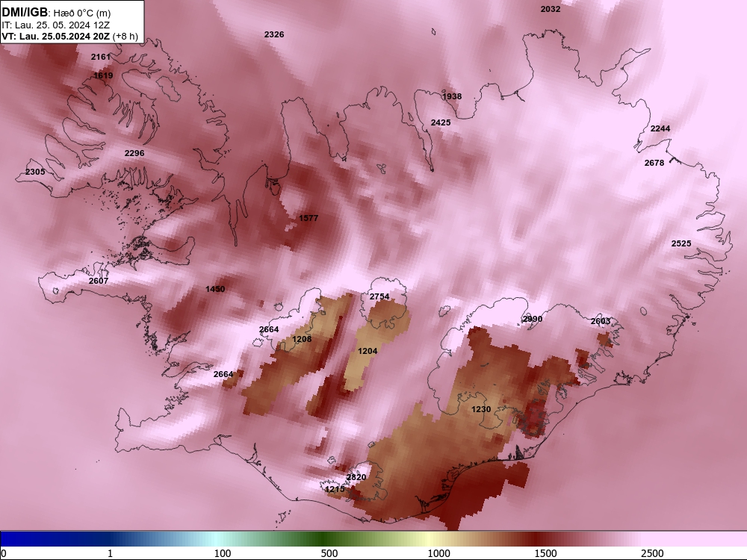747x560 pixels.
Task: Click the 2525 value label
Action: pyautogui.click(x=681, y=243)
